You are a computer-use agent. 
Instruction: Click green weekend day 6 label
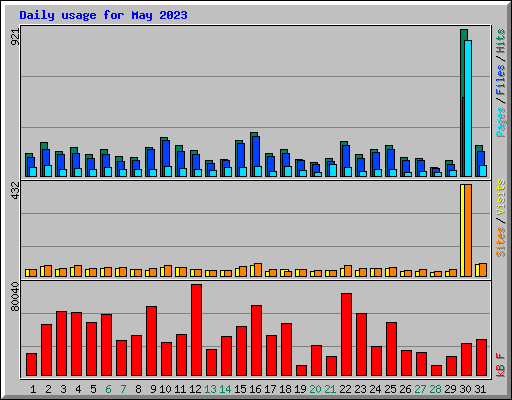point(108,389)
